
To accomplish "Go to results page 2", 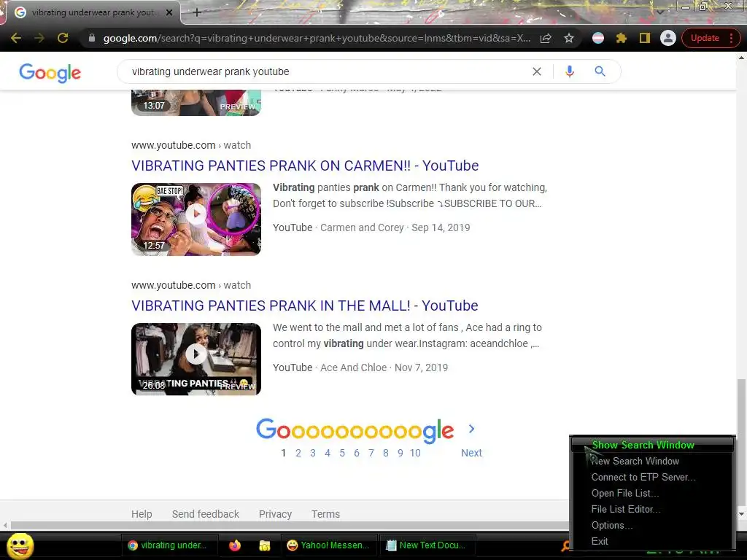I will point(298,453).
